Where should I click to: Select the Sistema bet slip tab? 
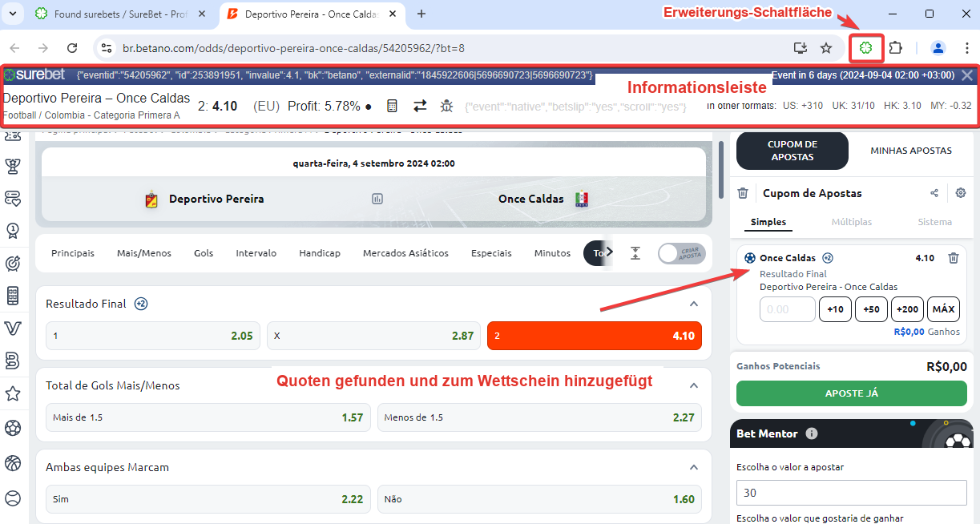[x=934, y=222]
